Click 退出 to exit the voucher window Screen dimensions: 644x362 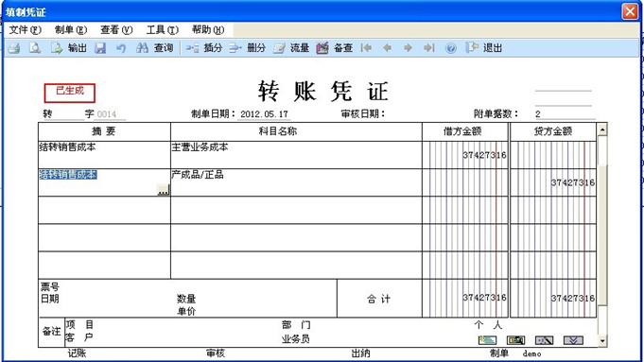pos(484,48)
